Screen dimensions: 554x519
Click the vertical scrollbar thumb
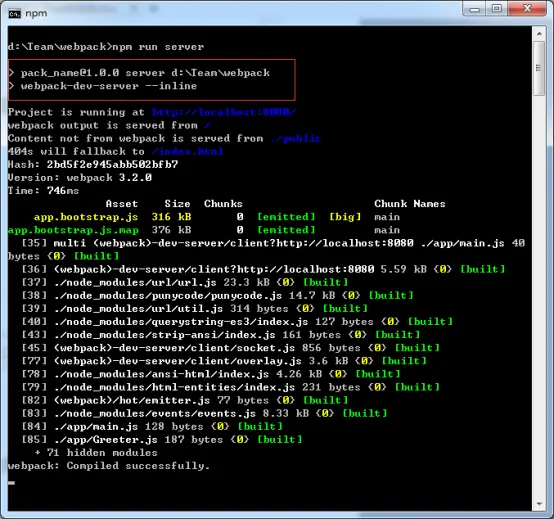tap(539, 68)
